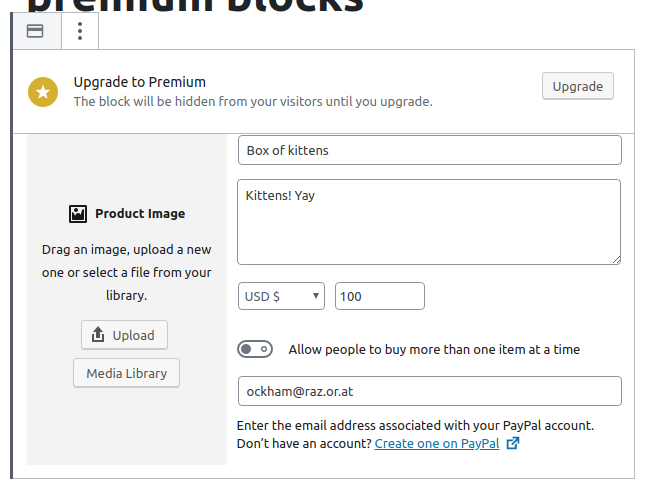Click the price field showing 100
This screenshot has width=646, height=494.
tap(379, 296)
